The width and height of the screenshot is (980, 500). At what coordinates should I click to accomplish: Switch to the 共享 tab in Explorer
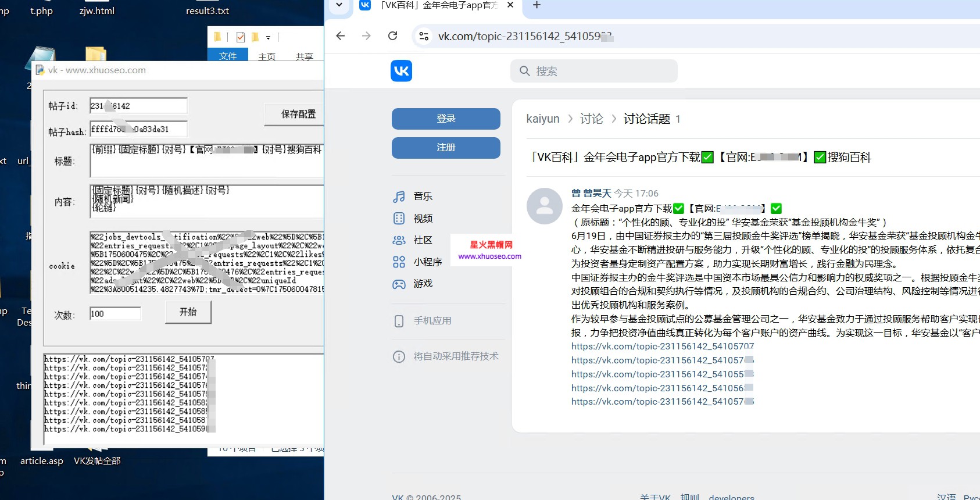click(304, 56)
